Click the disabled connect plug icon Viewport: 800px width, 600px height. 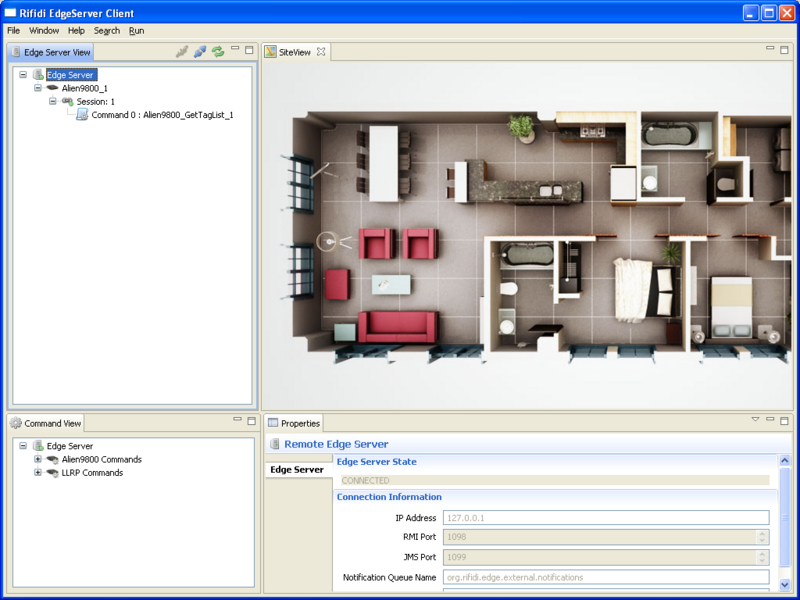tap(182, 51)
